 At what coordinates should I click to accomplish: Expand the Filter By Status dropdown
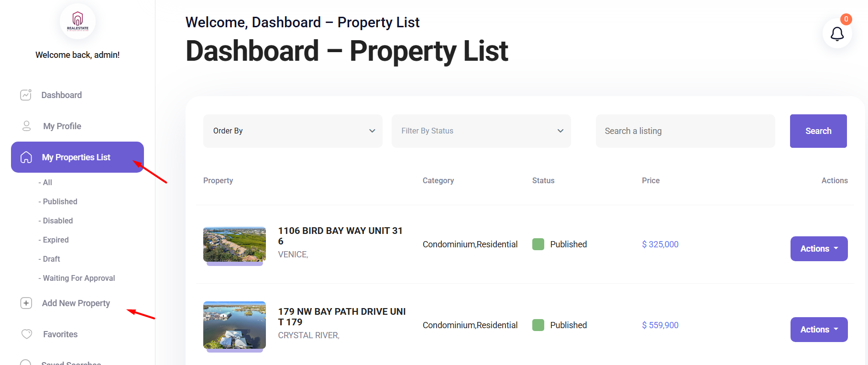click(x=481, y=131)
